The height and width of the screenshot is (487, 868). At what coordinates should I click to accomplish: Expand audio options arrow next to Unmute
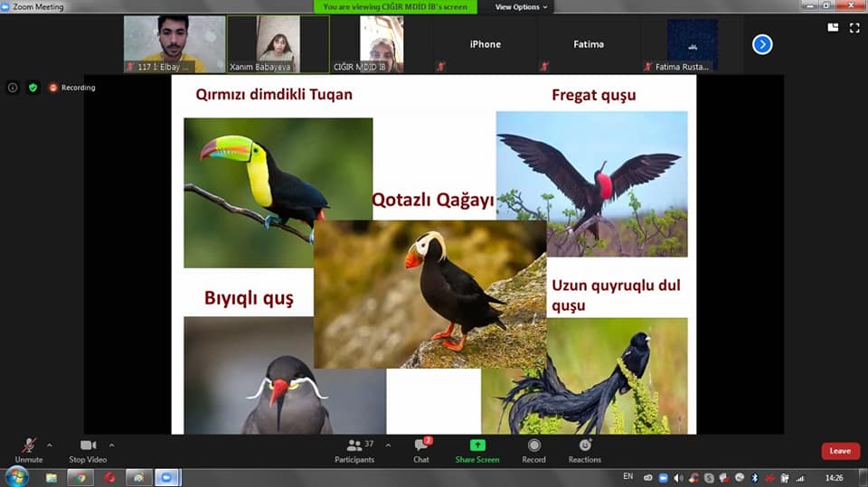pos(49,445)
